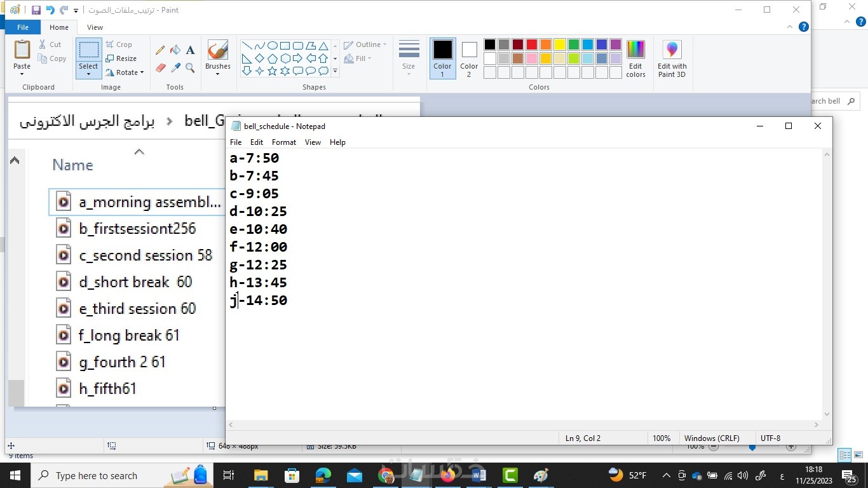Select the Fill with color bucket tool
This screenshot has height=488, width=868.
[x=175, y=50]
